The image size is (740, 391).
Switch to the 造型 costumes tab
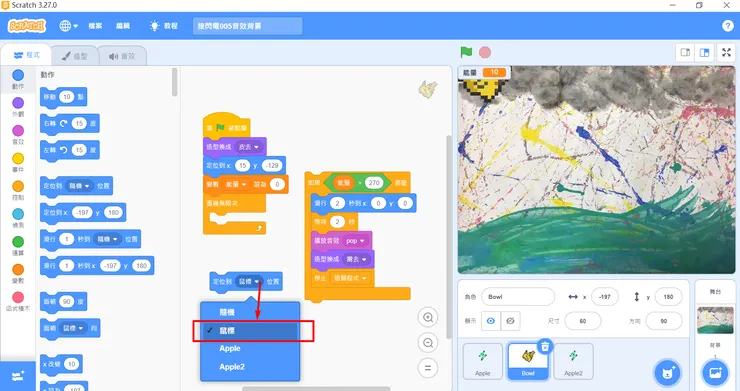pyautogui.click(x=75, y=56)
